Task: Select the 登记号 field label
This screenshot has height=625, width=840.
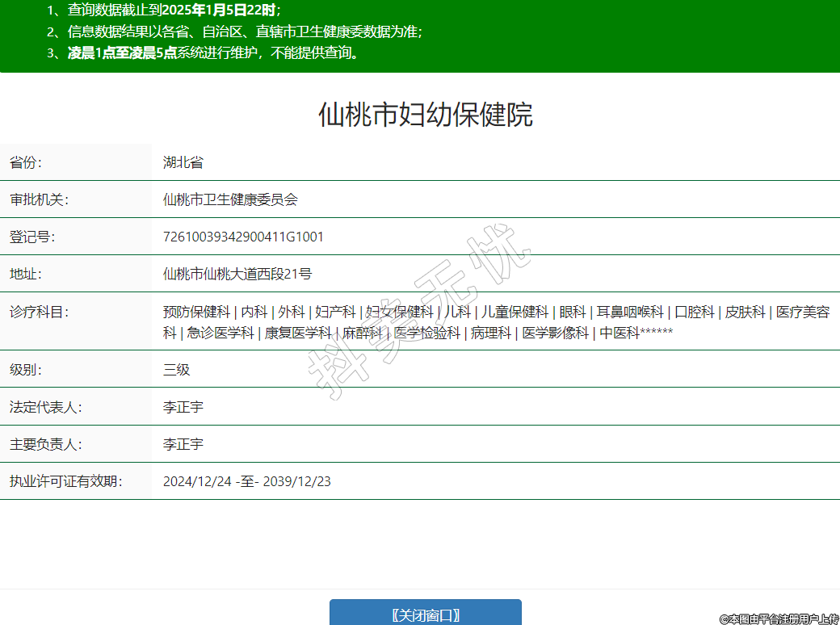Action: (x=32, y=237)
